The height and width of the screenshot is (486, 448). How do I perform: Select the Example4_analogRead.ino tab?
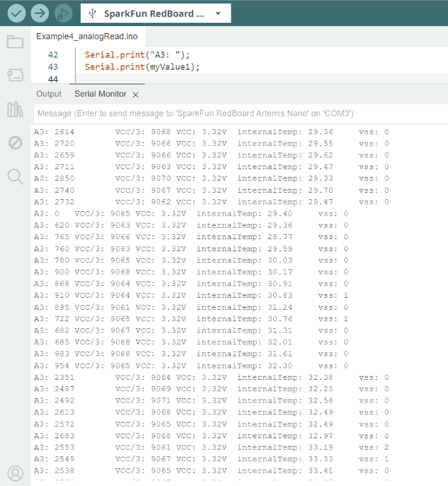pyautogui.click(x=87, y=36)
